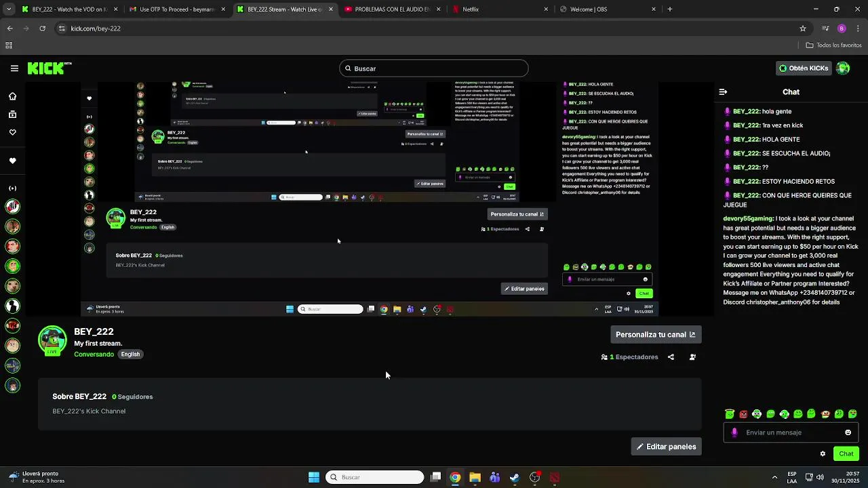Open the clock showing 20:57
868x488 pixels.
847,477
